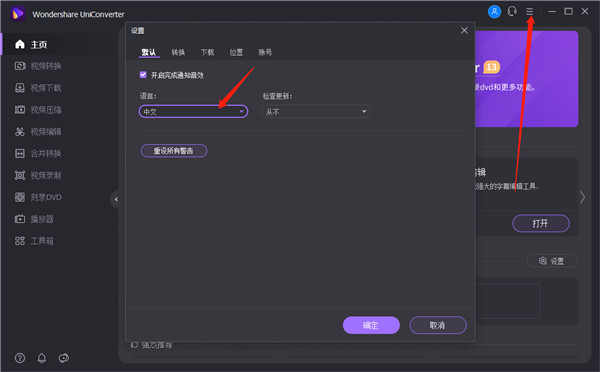Image resolution: width=600 pixels, height=372 pixels.
Task: Select 视频压缩 in the sidebar
Action: point(38,110)
